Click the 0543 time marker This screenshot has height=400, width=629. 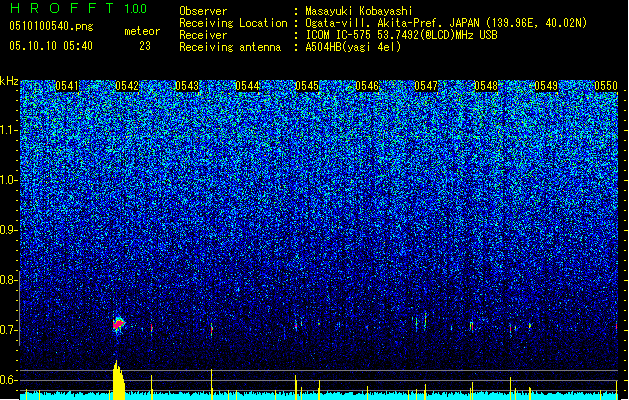[x=187, y=86]
